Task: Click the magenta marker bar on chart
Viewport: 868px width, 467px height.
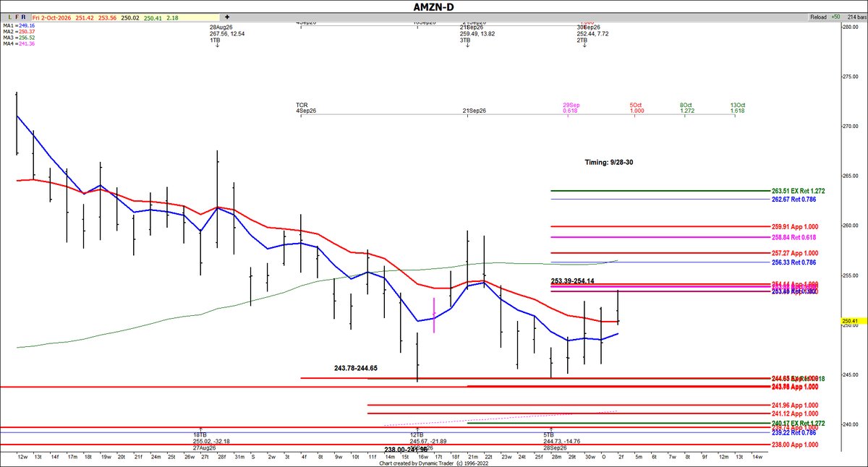Action: [434, 315]
